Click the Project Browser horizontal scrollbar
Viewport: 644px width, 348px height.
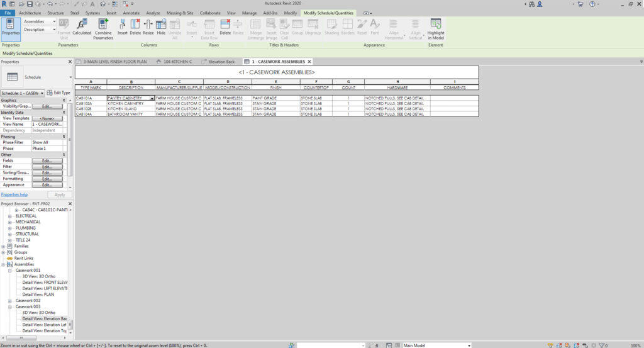(x=21, y=338)
